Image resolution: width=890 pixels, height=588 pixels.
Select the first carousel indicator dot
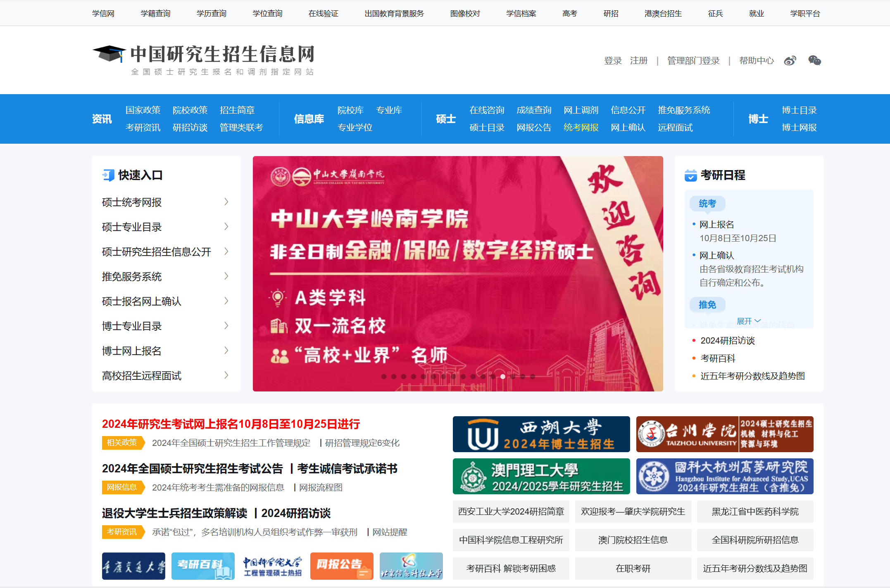click(384, 377)
